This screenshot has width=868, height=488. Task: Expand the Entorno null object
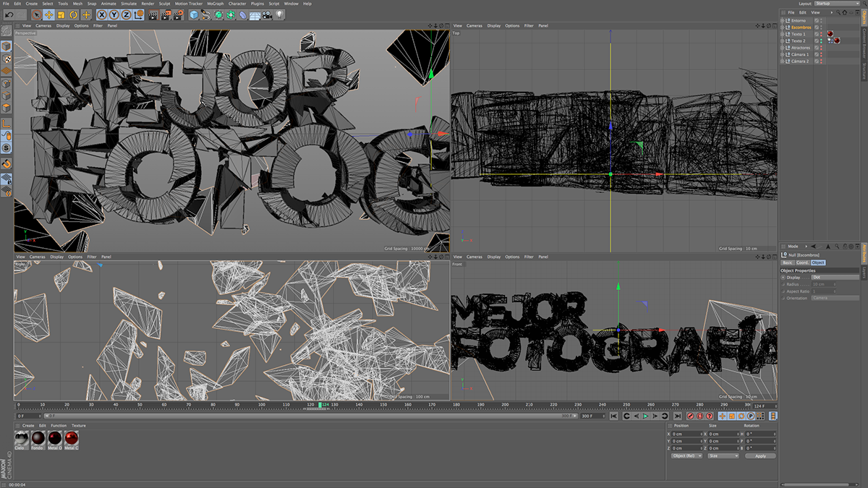783,20
